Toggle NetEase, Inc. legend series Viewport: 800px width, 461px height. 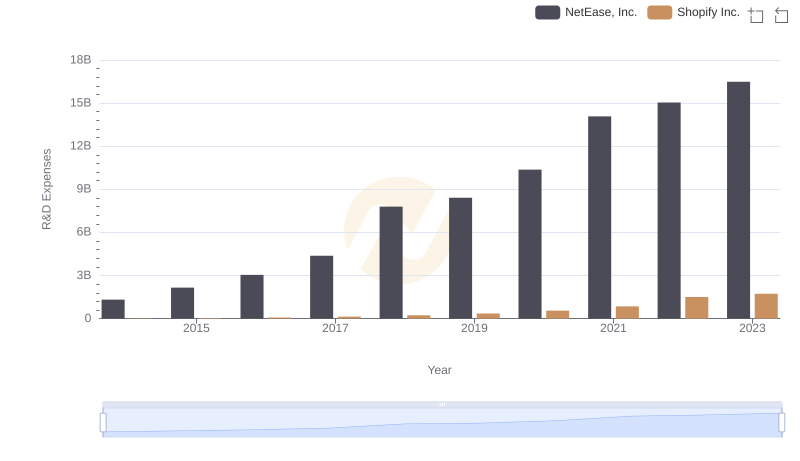point(586,12)
